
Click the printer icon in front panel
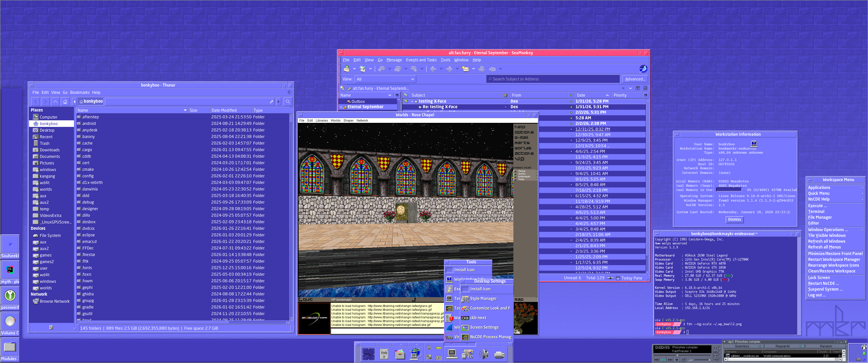(499, 355)
